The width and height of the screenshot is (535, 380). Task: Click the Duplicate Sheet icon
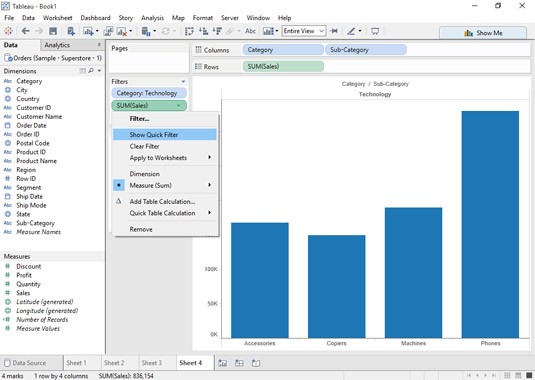[x=108, y=31]
